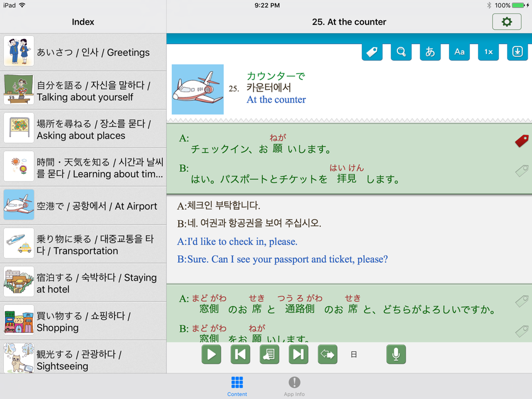Tap the battery indicator in status bar

518,5
